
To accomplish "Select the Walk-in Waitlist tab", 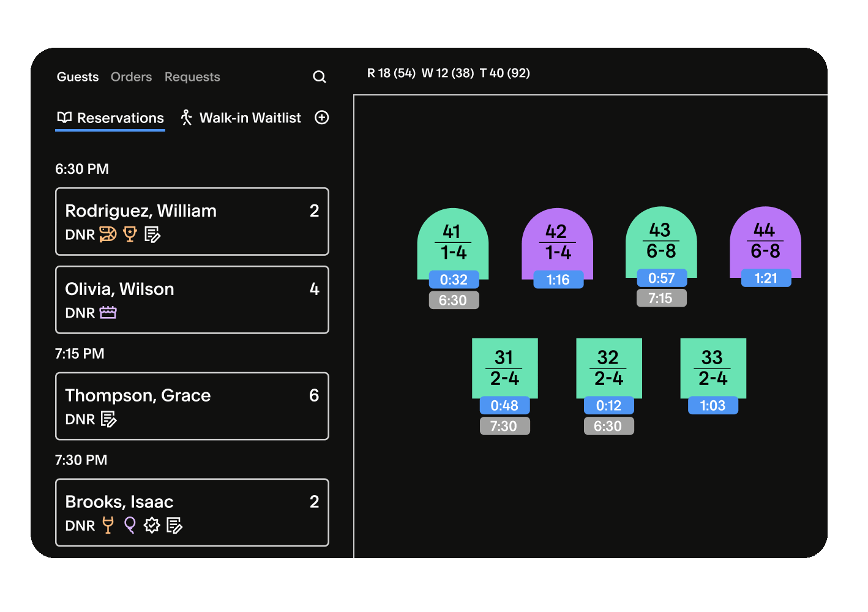I will click(241, 118).
